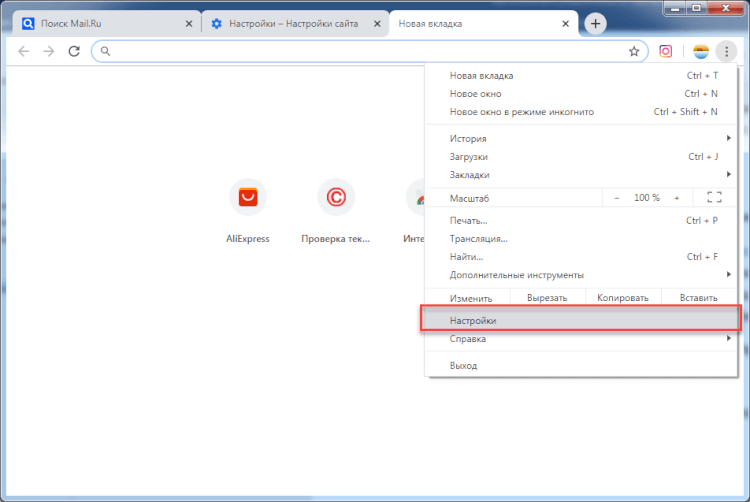The image size is (750, 502).
Task: Click the back navigation arrow
Action: pyautogui.click(x=23, y=51)
